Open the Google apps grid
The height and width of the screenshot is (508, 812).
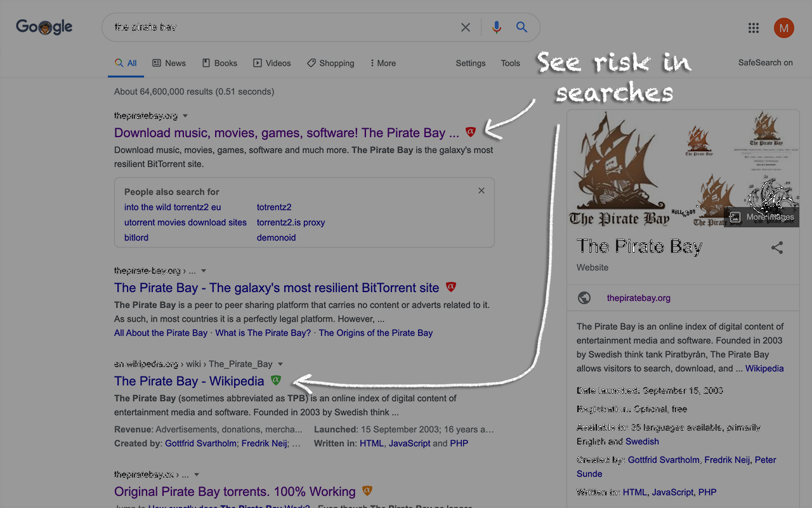754,28
